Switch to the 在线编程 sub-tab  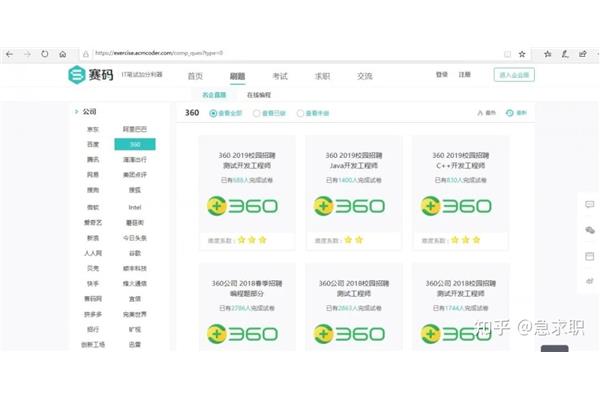point(259,95)
